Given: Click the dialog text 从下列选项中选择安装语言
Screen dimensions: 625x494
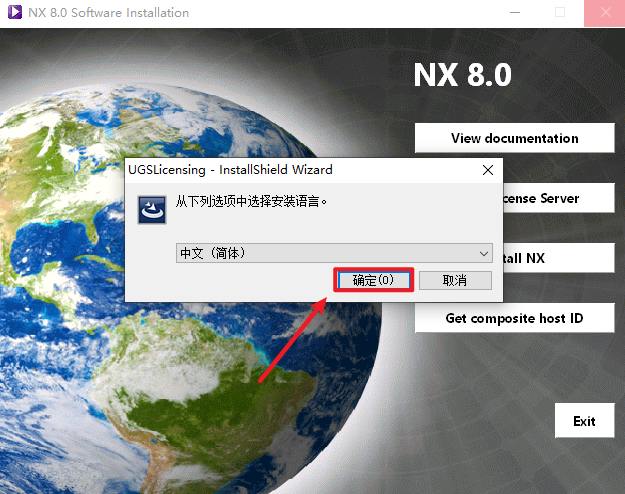Looking at the screenshot, I should tap(251, 201).
